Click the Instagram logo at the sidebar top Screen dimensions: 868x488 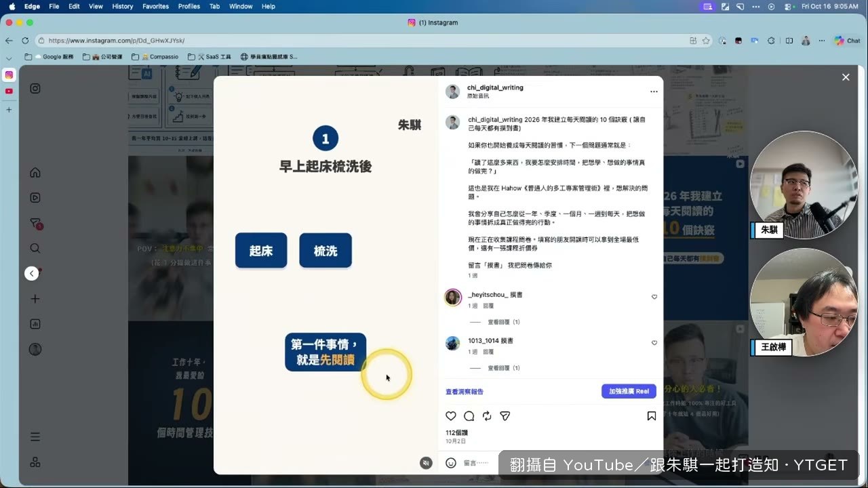[x=35, y=88]
